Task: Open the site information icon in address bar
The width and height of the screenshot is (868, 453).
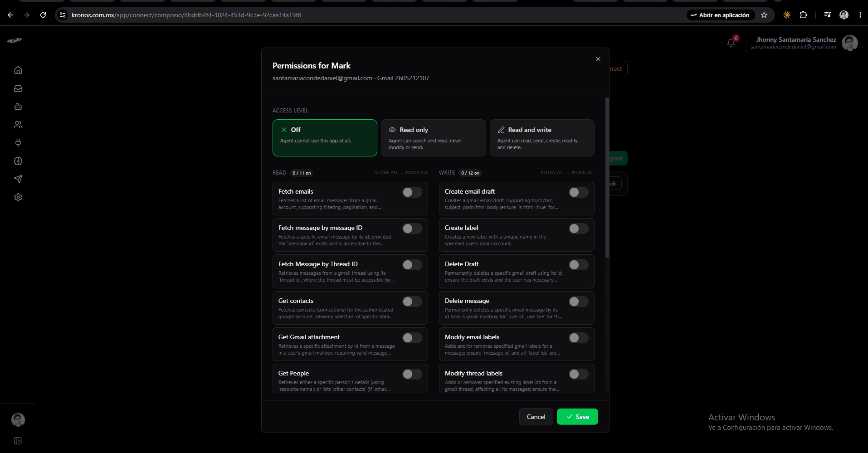Action: coord(63,15)
